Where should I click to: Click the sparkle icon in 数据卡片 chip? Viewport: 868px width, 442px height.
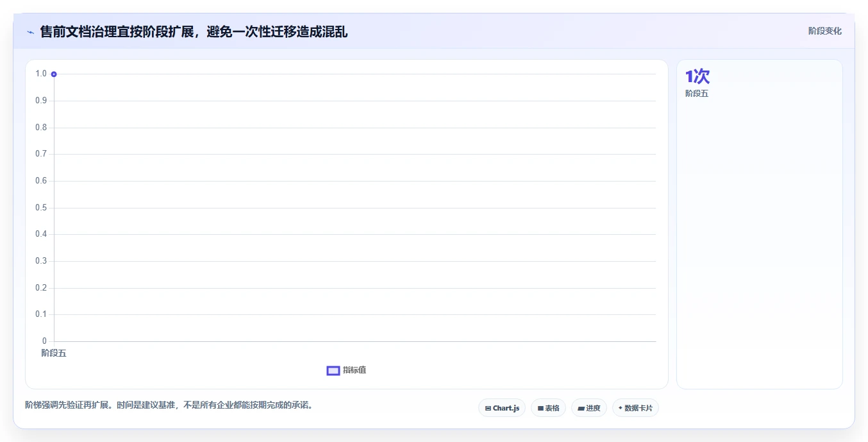(x=620, y=408)
